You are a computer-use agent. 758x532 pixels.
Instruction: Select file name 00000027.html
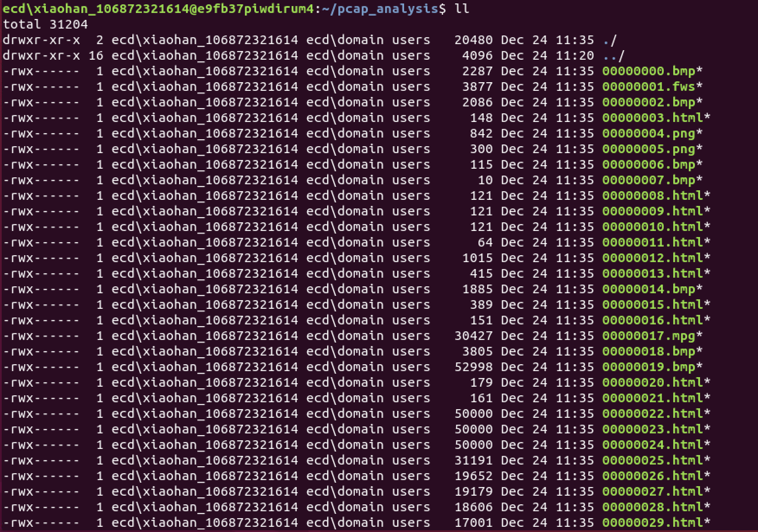tap(652, 491)
